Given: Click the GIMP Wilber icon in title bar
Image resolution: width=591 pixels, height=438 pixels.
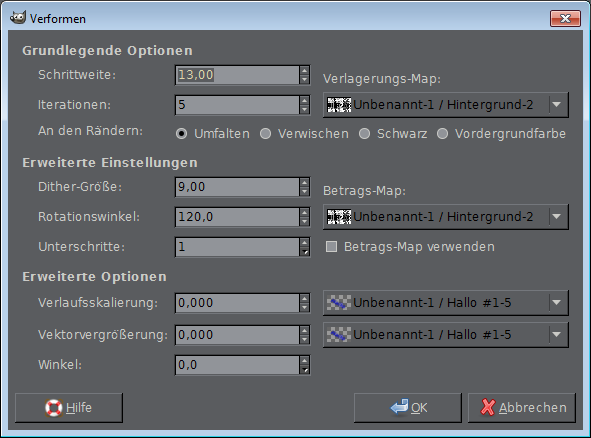Looking at the screenshot, I should [18, 17].
